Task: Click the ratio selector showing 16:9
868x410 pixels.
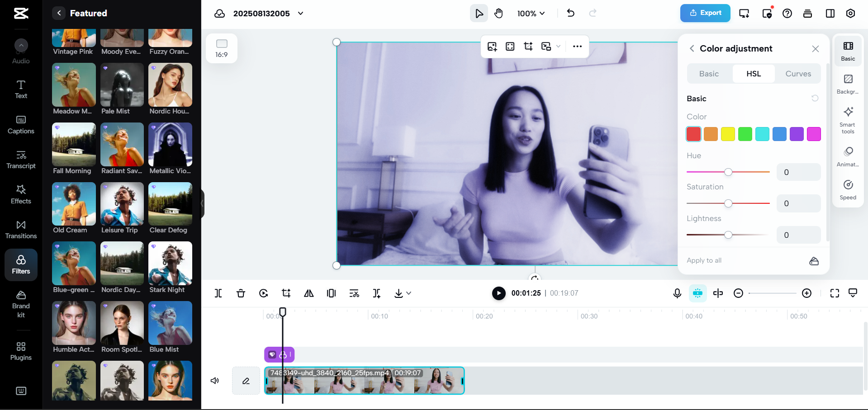Action: [x=221, y=48]
